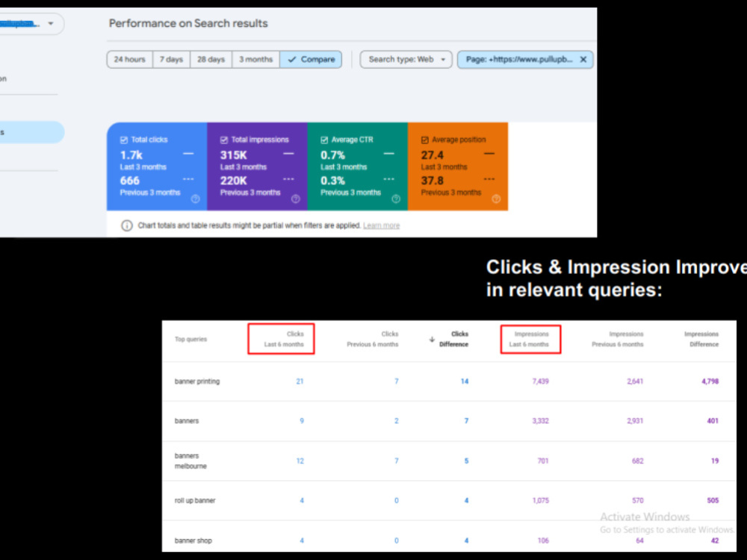The height and width of the screenshot is (560, 747).
Task: Select the 3 months date range
Action: [255, 60]
